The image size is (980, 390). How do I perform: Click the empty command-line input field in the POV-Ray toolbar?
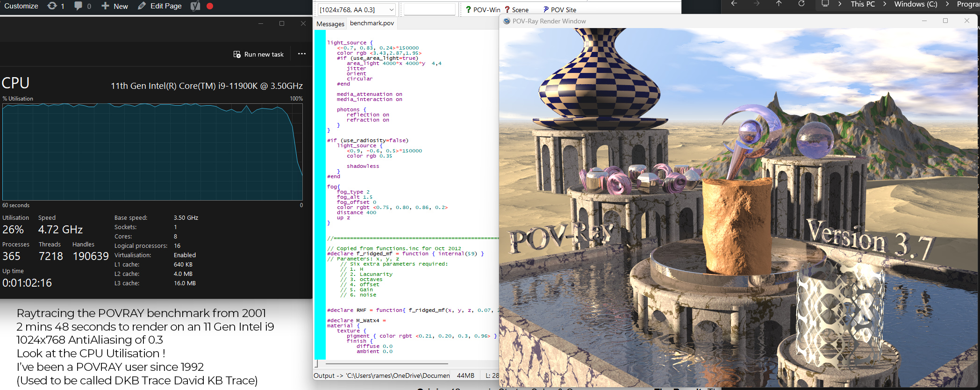(x=429, y=9)
